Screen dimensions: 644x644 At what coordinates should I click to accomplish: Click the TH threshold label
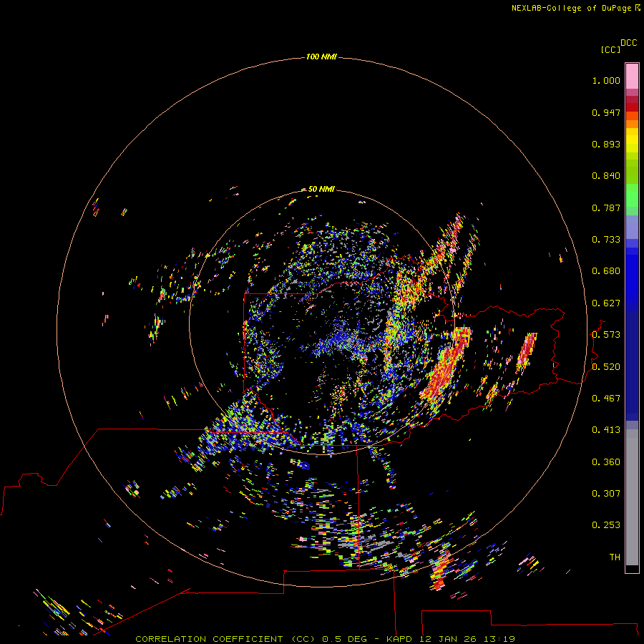615,557
